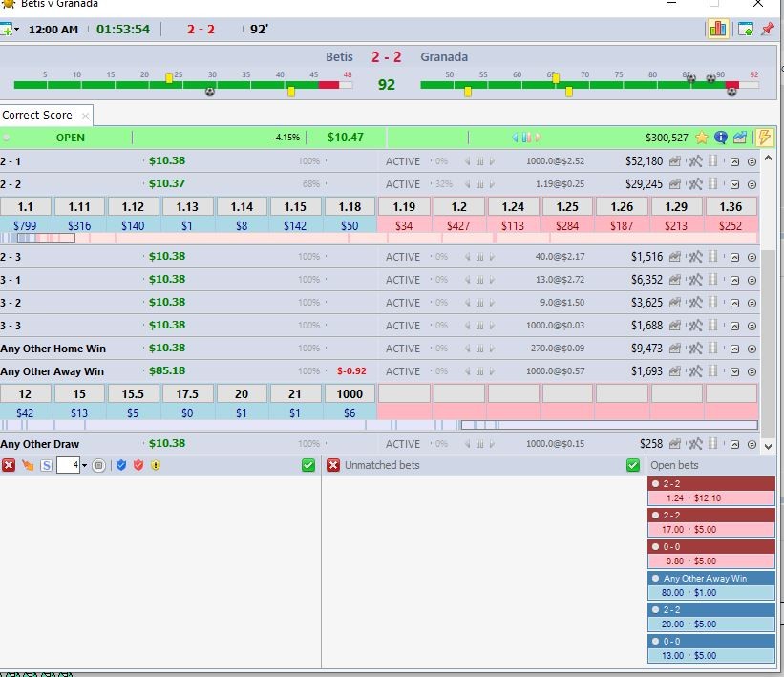Screen dimensions: 784x677
Task: Click the lightning bolt icon
Action: [x=765, y=138]
